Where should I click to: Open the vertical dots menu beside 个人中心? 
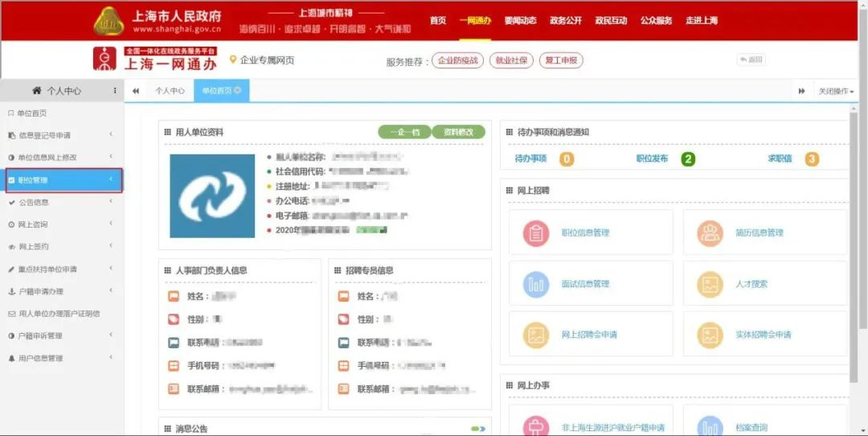115,90
